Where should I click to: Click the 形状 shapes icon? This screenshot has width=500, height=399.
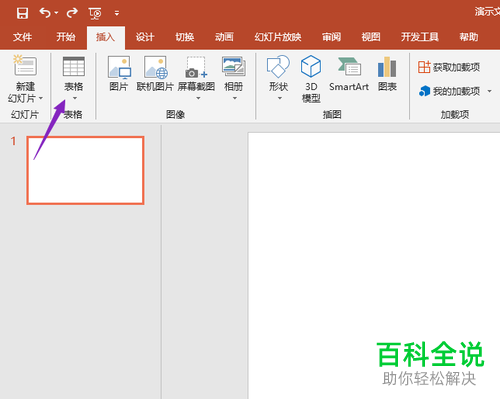(x=278, y=67)
